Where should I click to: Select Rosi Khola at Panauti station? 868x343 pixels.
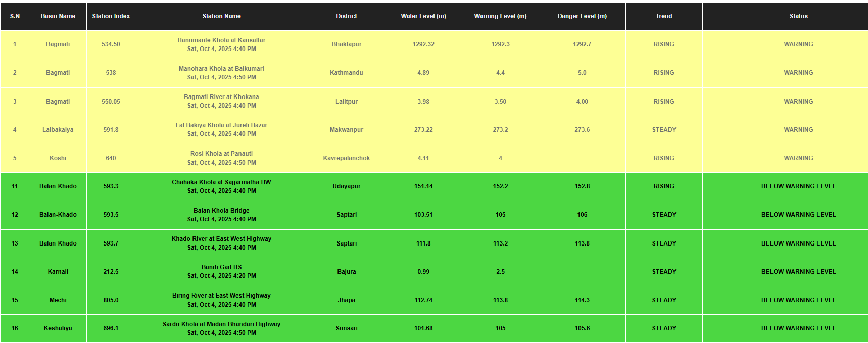coord(221,154)
